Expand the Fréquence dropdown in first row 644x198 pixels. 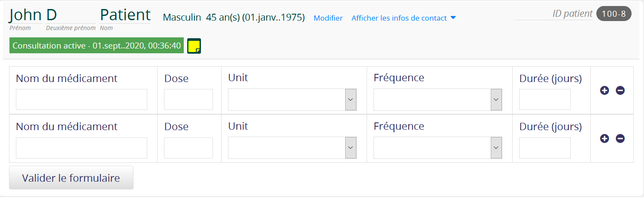click(x=437, y=99)
